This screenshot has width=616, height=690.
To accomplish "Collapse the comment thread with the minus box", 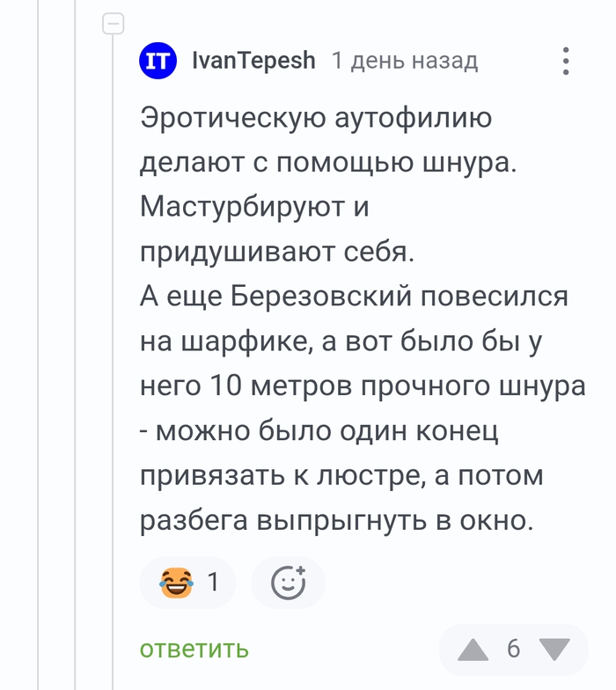I will tap(114, 24).
